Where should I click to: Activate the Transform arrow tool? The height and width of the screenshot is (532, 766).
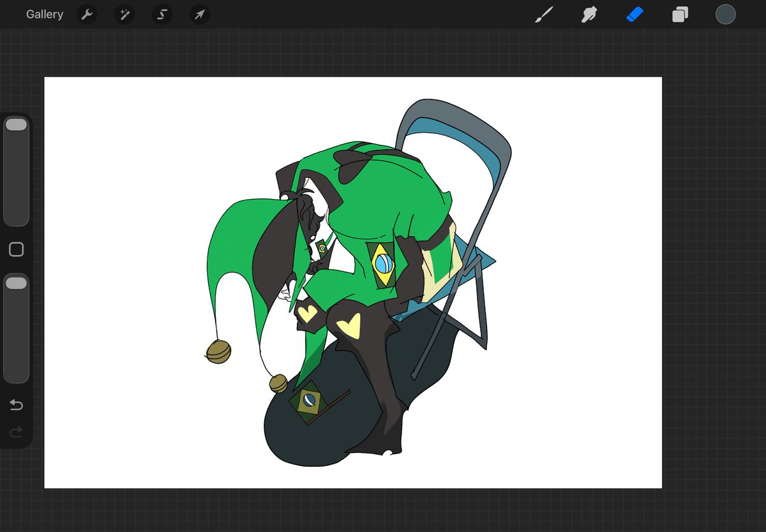(x=200, y=14)
